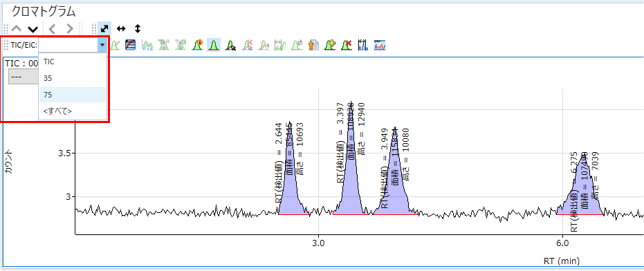Viewport: 644px width, 271px height.
Task: Select the peak with cursor pointer tool
Action: coord(231,45)
